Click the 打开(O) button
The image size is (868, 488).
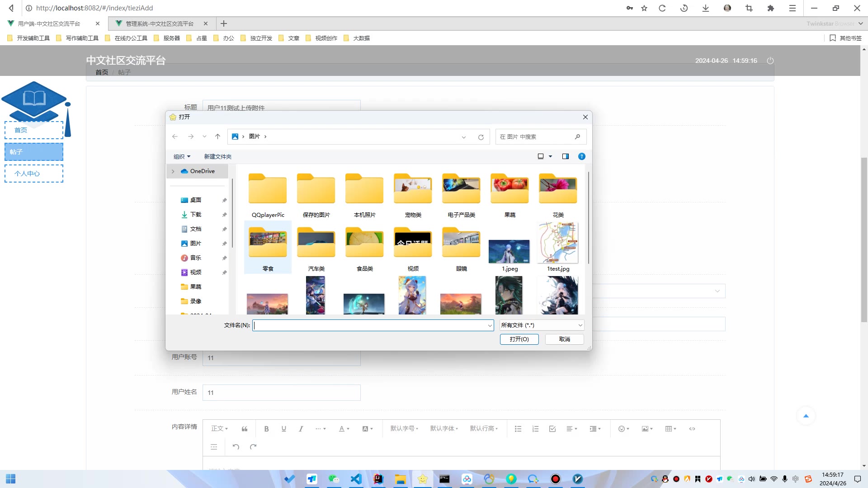[x=519, y=339]
